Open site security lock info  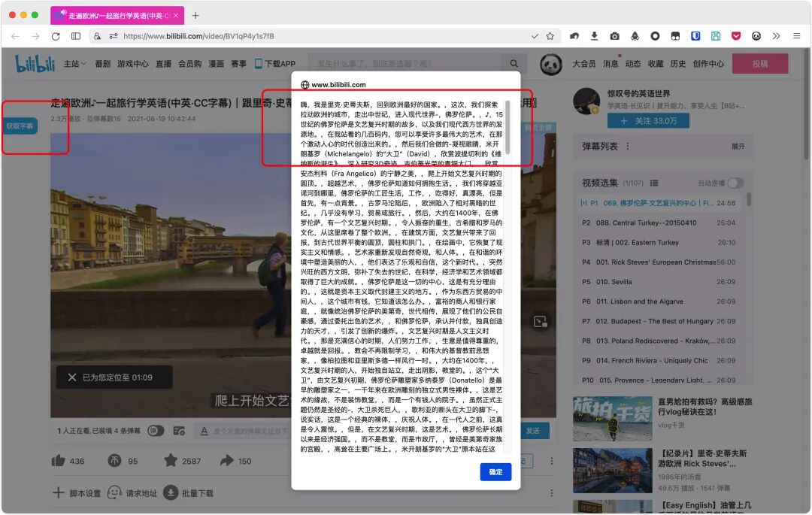point(97,36)
